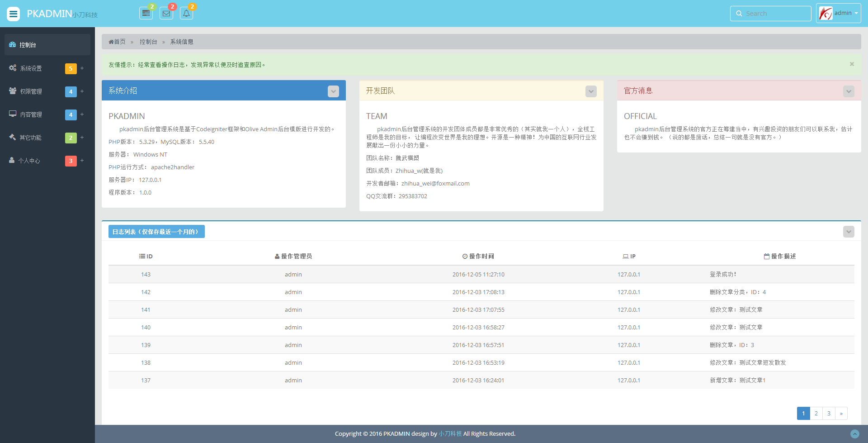Screen dimensions: 868x443
Task: Click the admin avatar image
Action: 826,13
